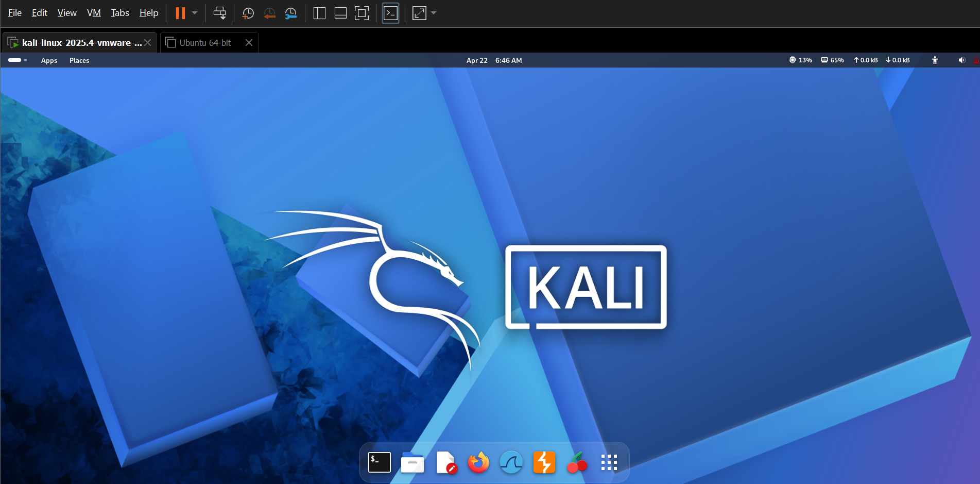This screenshot has width=980, height=484.
Task: Take a snapshot of this virtual machine
Action: coord(248,13)
